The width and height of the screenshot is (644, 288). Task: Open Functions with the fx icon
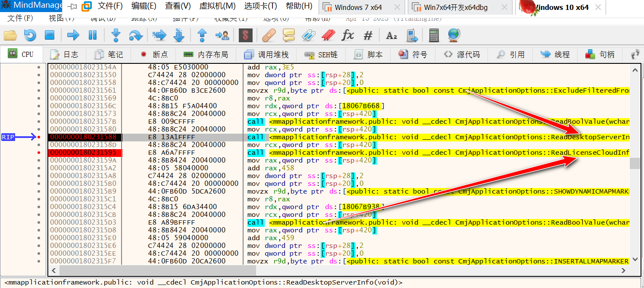348,35
